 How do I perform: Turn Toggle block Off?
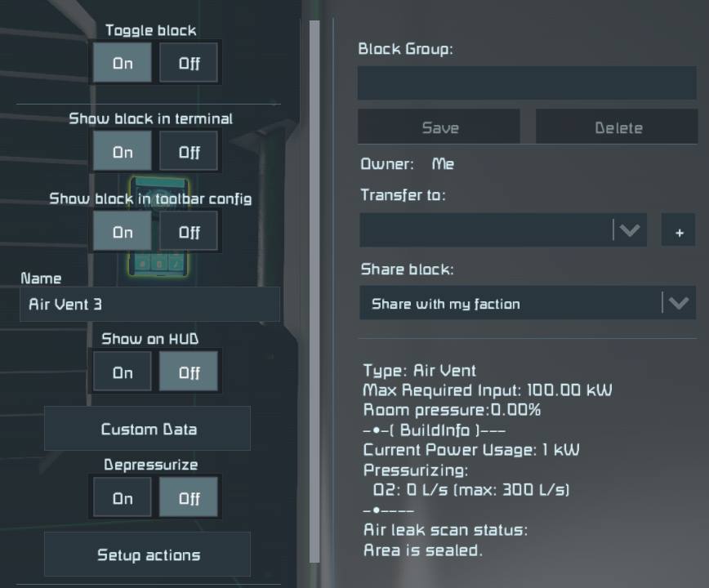tap(189, 63)
